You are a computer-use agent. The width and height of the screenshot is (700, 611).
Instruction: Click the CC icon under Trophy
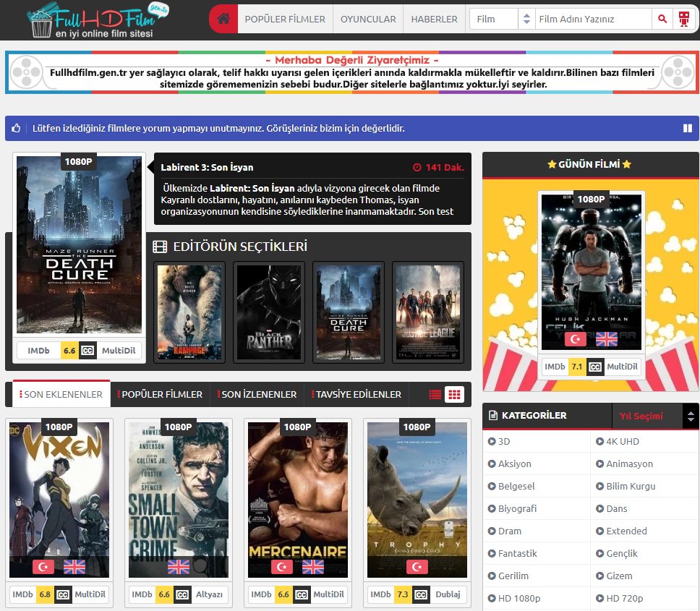[x=421, y=594]
